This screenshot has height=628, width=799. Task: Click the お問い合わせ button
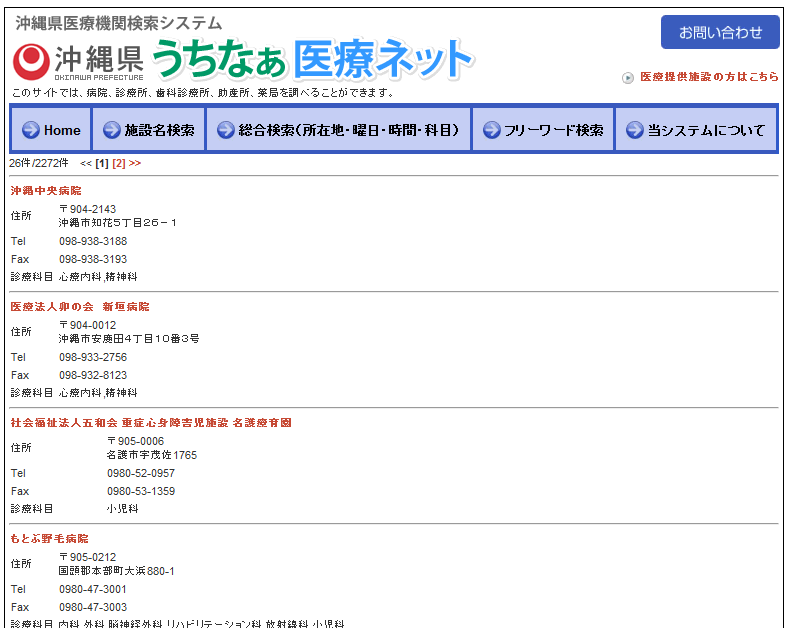click(x=720, y=32)
